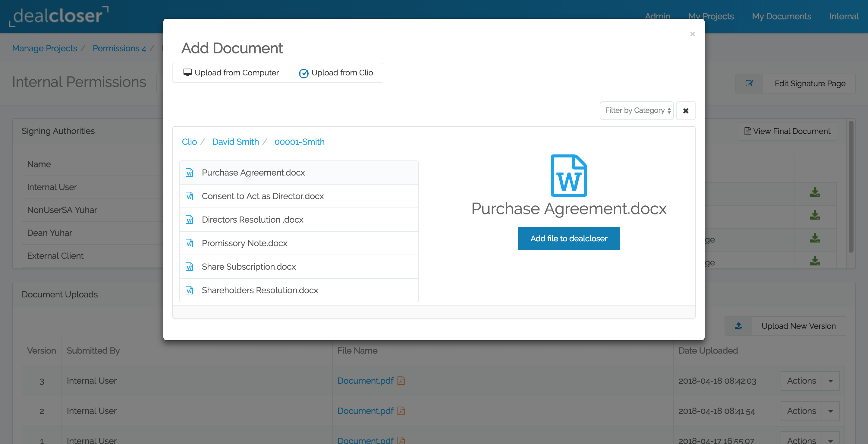Viewport: 868px width, 444px height.
Task: Open version 2 Document.pdf link
Action: (x=365, y=411)
